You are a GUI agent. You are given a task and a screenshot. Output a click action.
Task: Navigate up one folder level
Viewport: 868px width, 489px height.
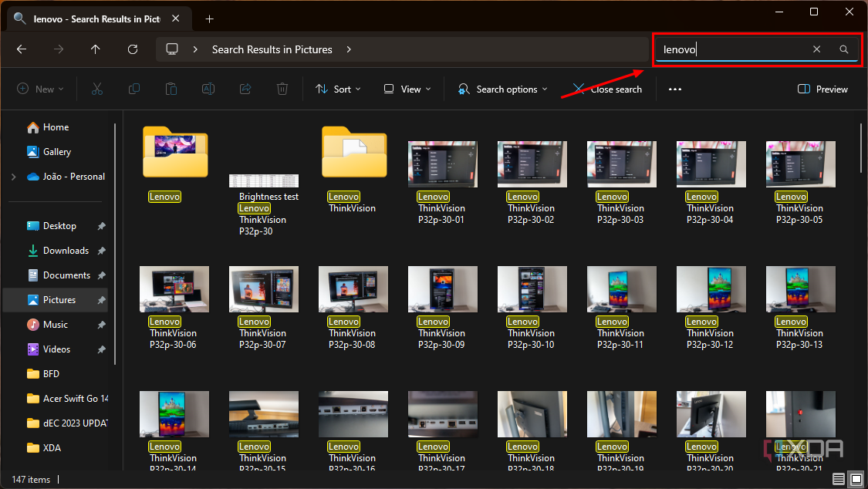tap(95, 49)
